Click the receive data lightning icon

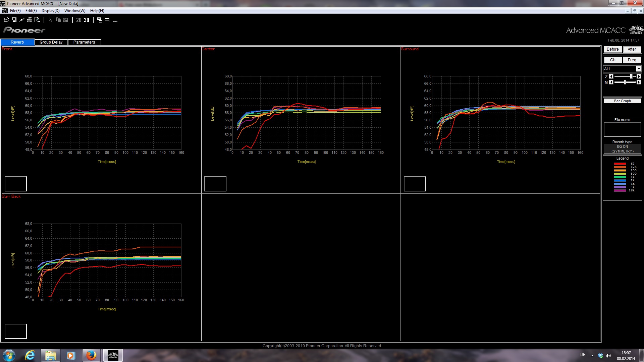click(22, 20)
